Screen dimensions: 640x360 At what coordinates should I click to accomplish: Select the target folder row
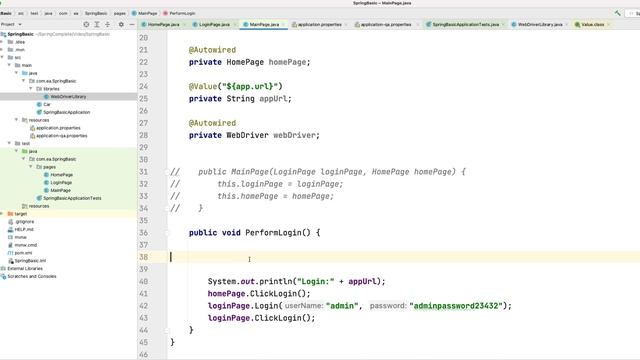[69, 214]
